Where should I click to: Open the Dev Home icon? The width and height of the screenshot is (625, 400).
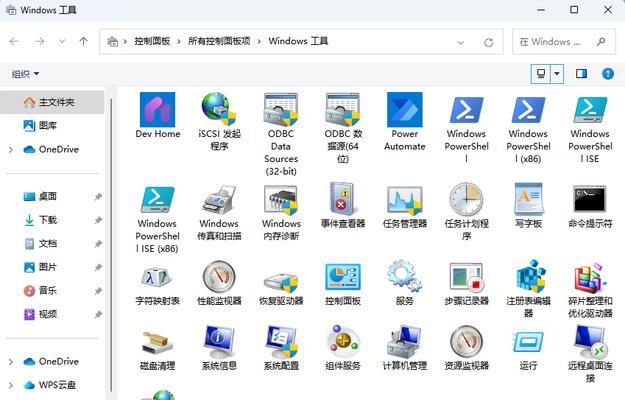point(157,110)
